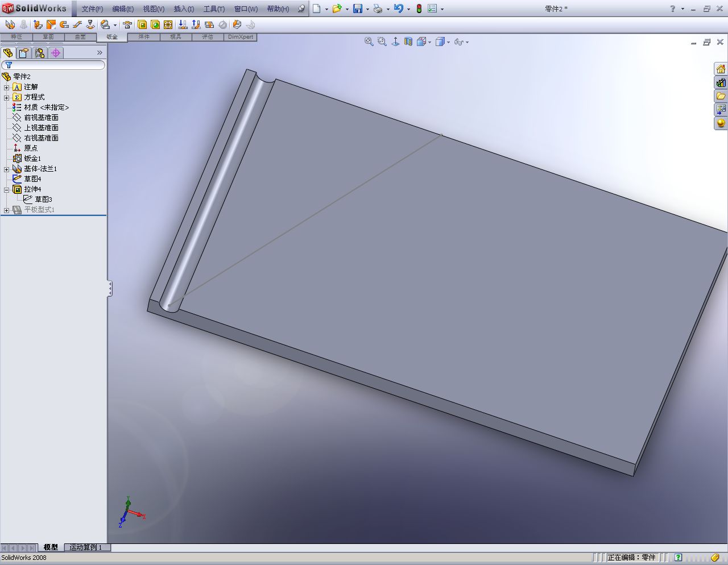Select the Zoom to Area icon
Screen dimensions: 728x565
pos(382,41)
